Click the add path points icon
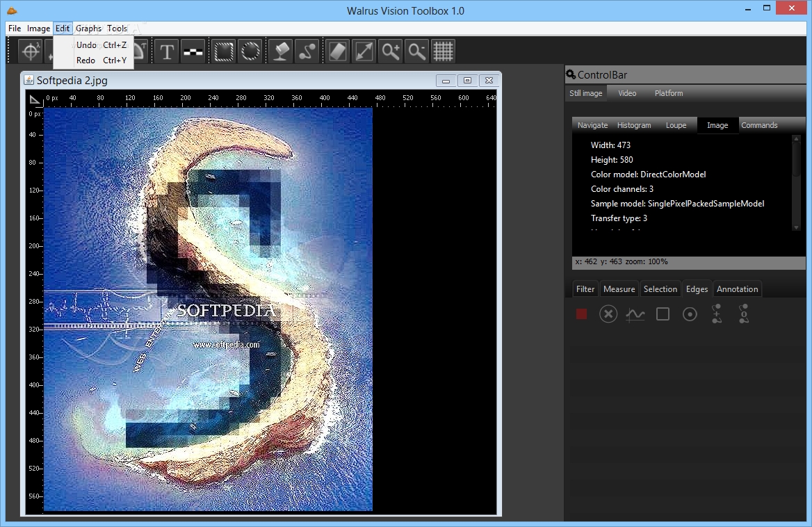Viewport: 812px width, 527px height. (717, 314)
